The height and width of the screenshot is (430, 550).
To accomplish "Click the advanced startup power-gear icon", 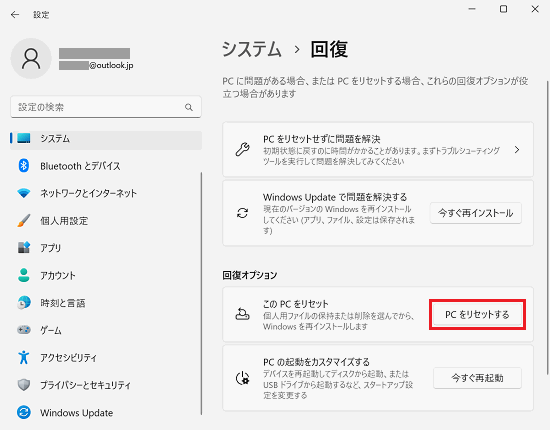I will click(242, 378).
